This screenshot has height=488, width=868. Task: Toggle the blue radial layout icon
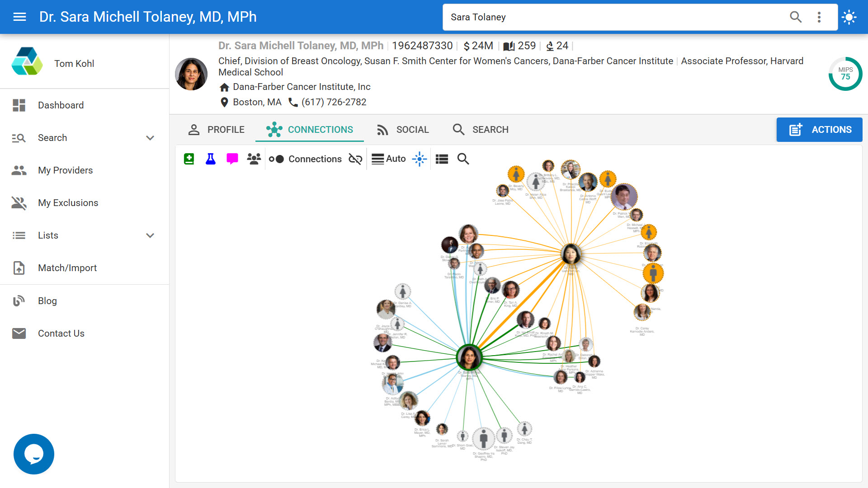(420, 159)
